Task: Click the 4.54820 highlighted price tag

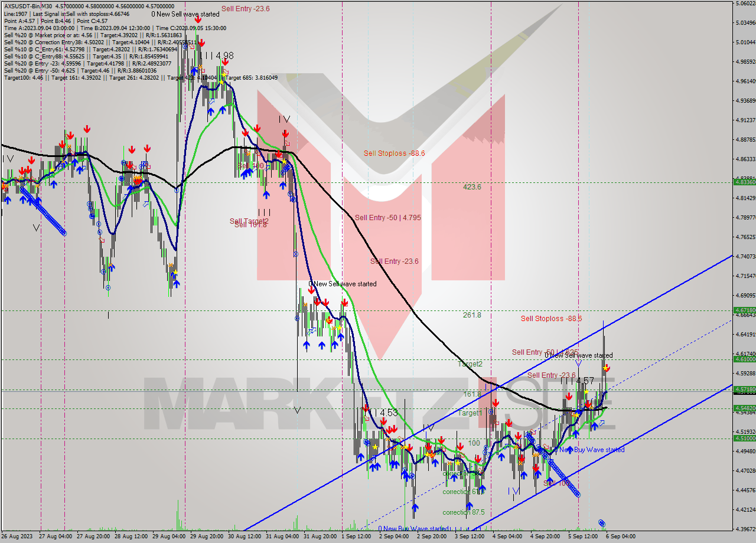Action: (744, 408)
